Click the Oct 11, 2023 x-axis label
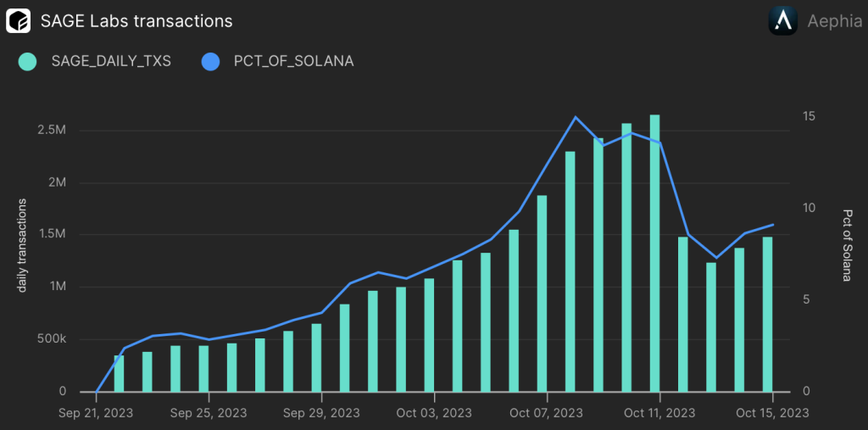Viewport: 868px width, 430px height. click(659, 412)
